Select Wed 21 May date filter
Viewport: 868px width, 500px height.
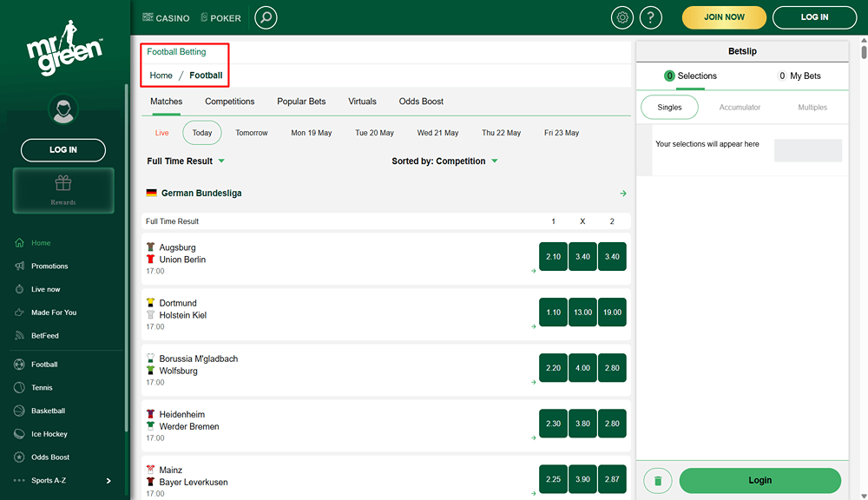437,133
